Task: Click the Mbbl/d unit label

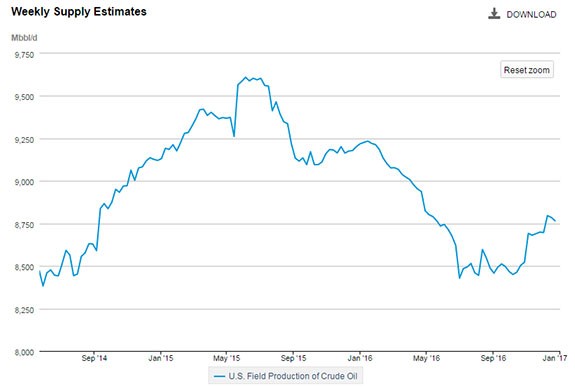Action: [24, 38]
